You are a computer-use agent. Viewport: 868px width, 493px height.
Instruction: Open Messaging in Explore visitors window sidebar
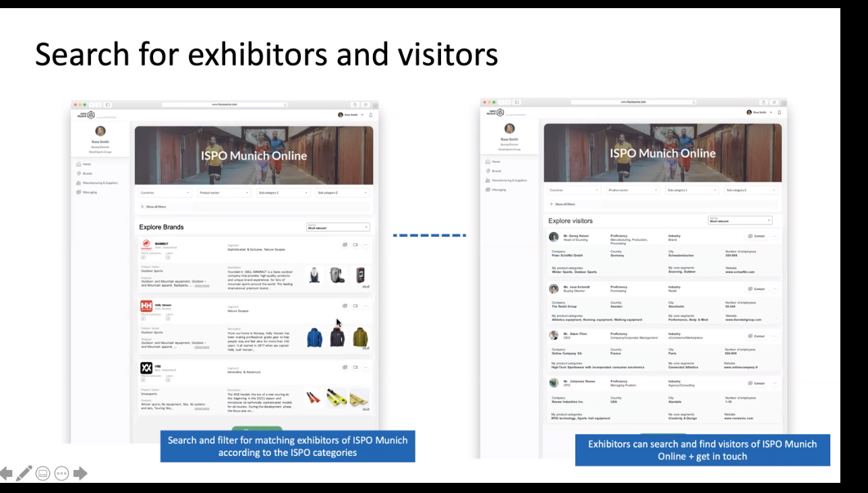pos(496,190)
